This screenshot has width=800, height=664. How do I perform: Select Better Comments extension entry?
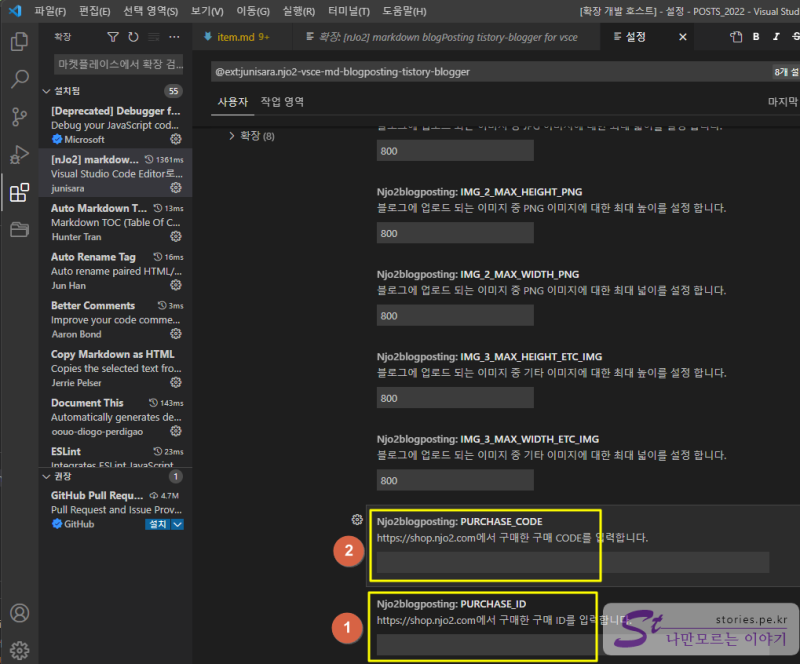(116, 319)
